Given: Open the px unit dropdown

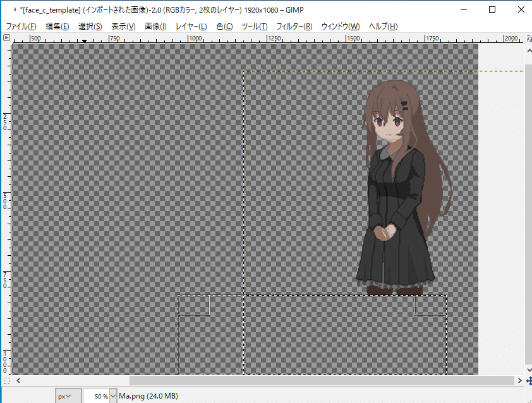Looking at the screenshot, I should click(68, 396).
